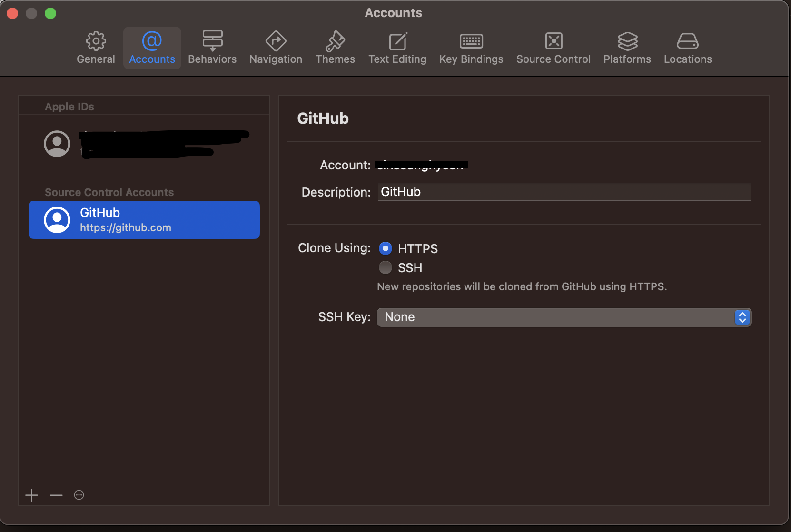791x532 pixels.
Task: Click the plus icon to add account
Action: click(31, 495)
